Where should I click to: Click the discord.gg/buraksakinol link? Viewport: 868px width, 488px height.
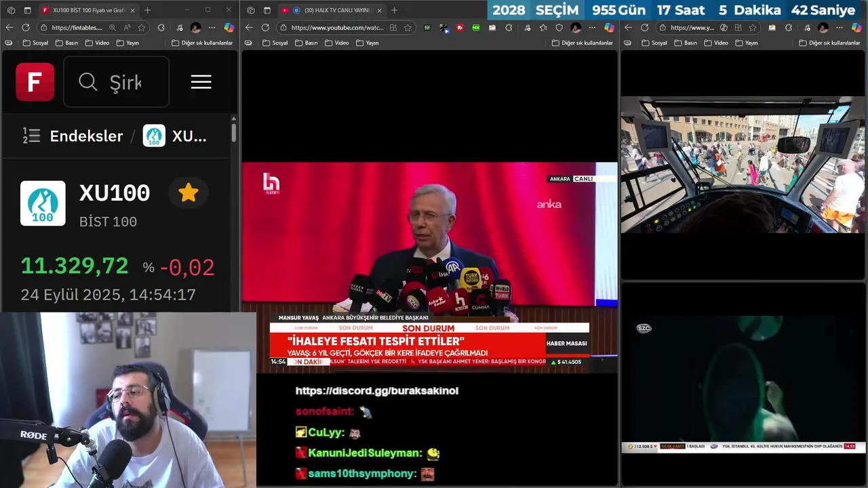[x=377, y=390]
